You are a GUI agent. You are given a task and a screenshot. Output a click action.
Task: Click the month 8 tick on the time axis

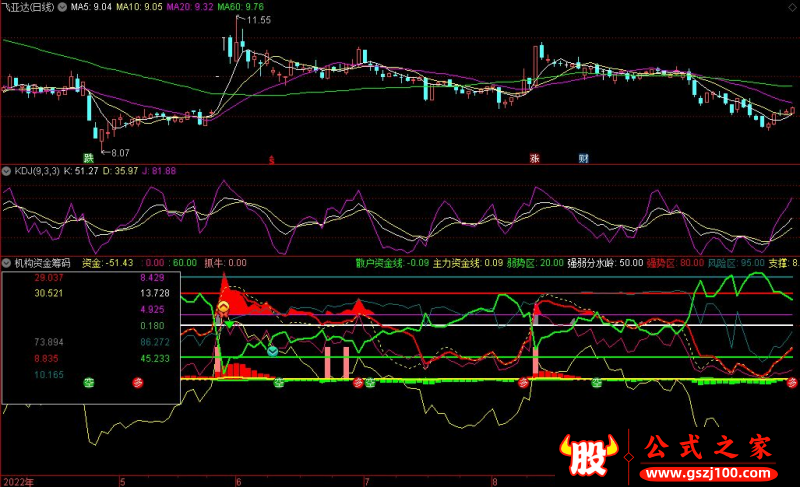pos(494,482)
